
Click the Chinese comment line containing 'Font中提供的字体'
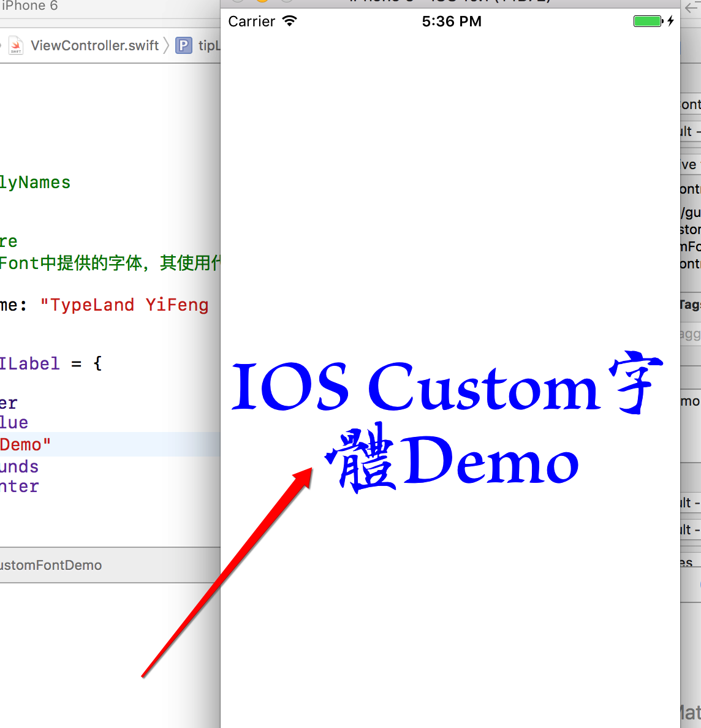click(110, 264)
